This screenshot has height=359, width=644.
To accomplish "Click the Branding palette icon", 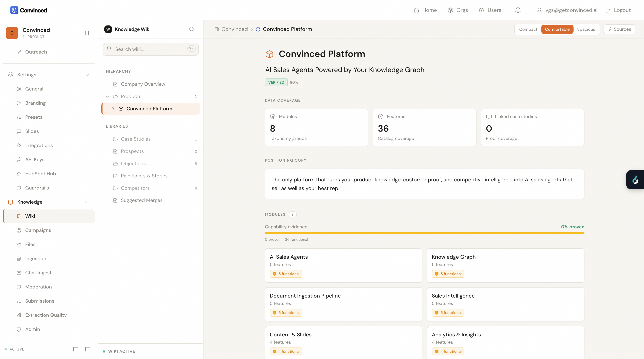I will (x=19, y=103).
